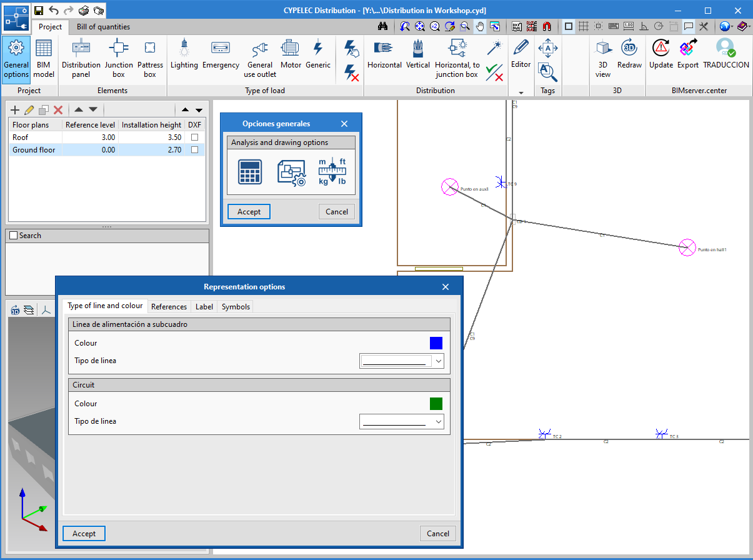Open Type of line and colour tab
The height and width of the screenshot is (560, 753).
(105, 306)
